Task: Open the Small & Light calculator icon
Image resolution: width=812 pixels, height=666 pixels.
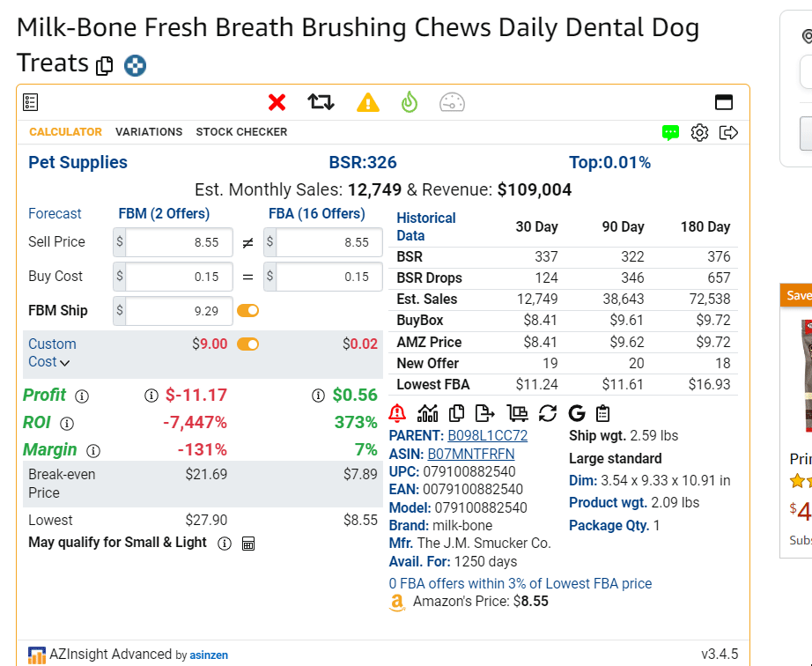Action: coord(248,544)
